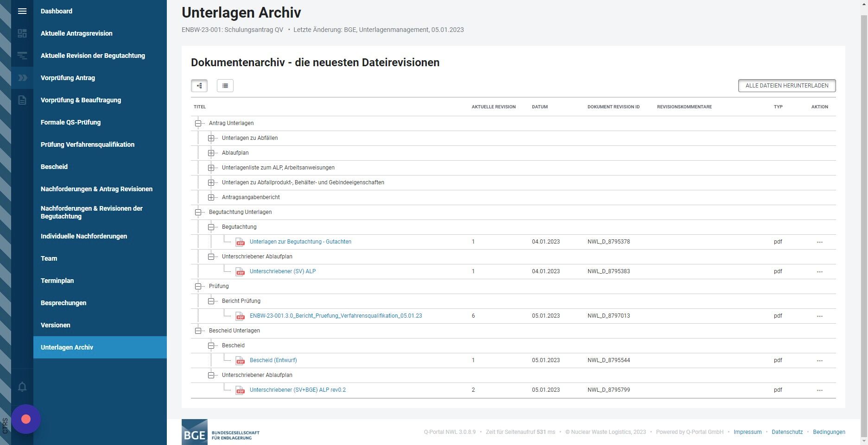Open Terminplan in the sidebar
868x445 pixels.
coord(57,281)
